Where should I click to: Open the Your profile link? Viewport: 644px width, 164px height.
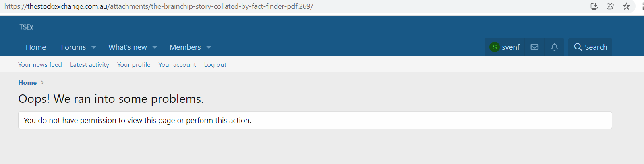pyautogui.click(x=134, y=64)
